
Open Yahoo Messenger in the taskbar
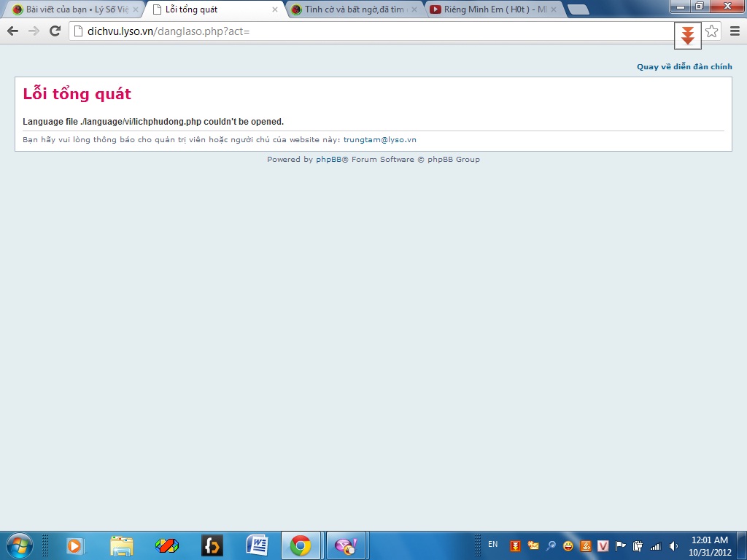(344, 545)
